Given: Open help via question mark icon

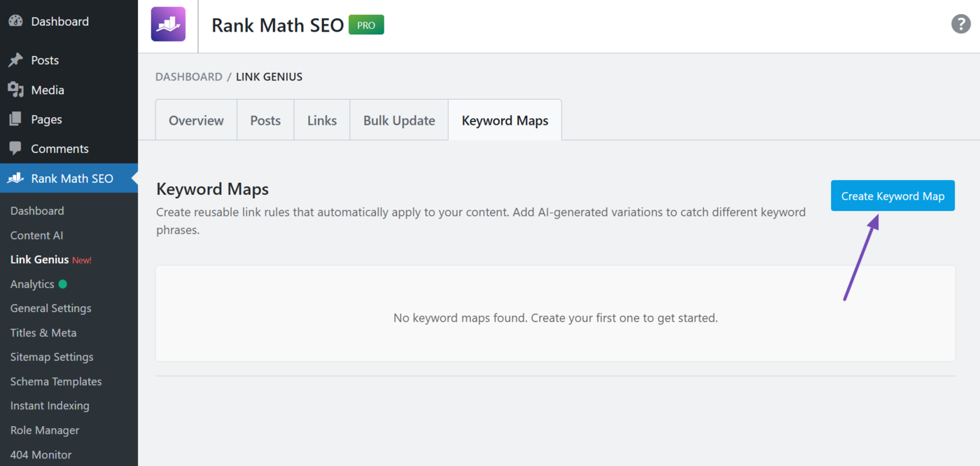Looking at the screenshot, I should pos(960,24).
